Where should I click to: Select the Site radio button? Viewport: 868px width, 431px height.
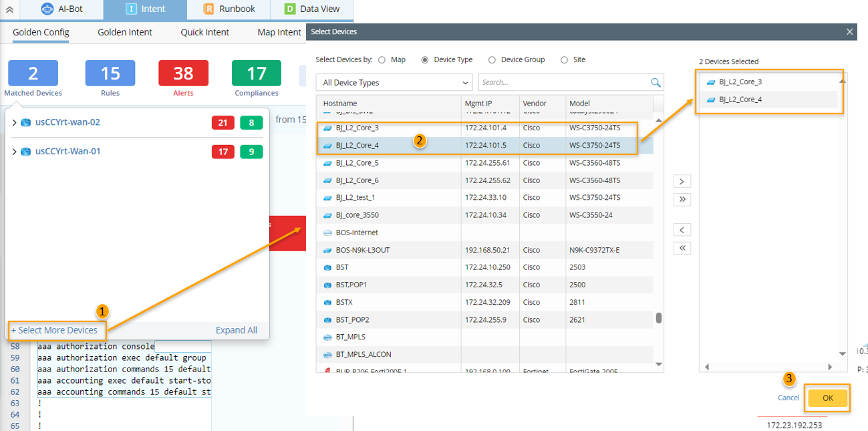click(x=565, y=59)
